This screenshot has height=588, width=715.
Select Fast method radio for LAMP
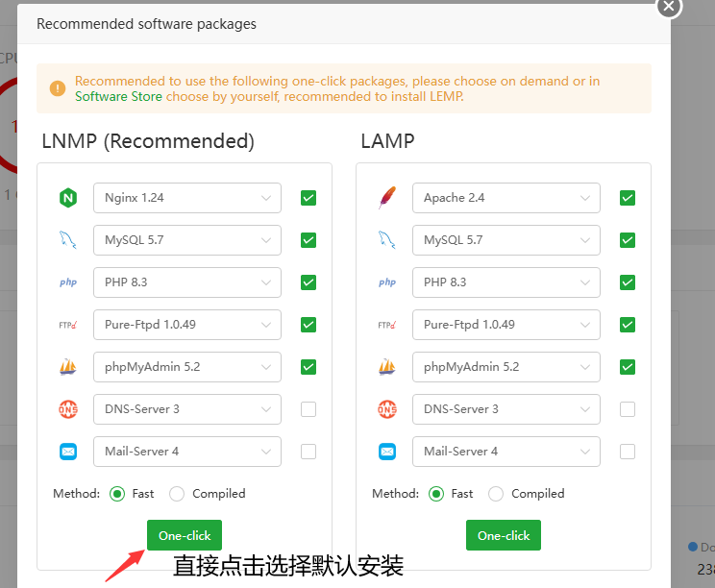[436, 494]
